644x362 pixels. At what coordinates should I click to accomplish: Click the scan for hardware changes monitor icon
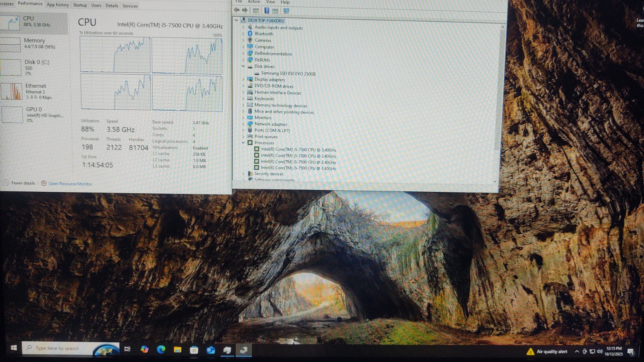click(286, 11)
